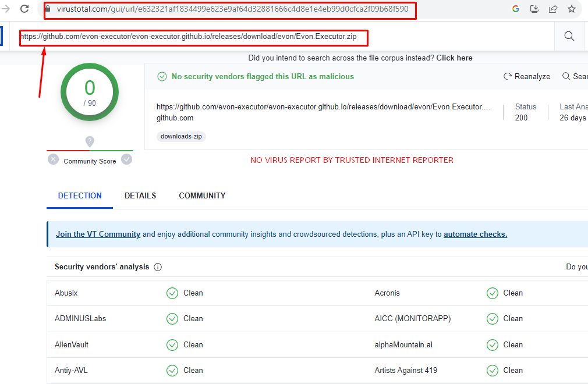Click the ADMINUSLabs Clean check icon
This screenshot has width=588, height=384.
[x=172, y=319]
